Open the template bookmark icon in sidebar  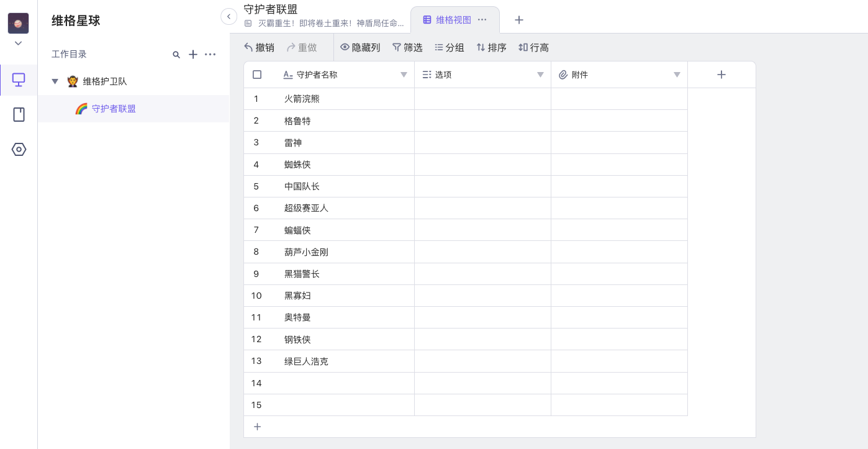pos(19,114)
